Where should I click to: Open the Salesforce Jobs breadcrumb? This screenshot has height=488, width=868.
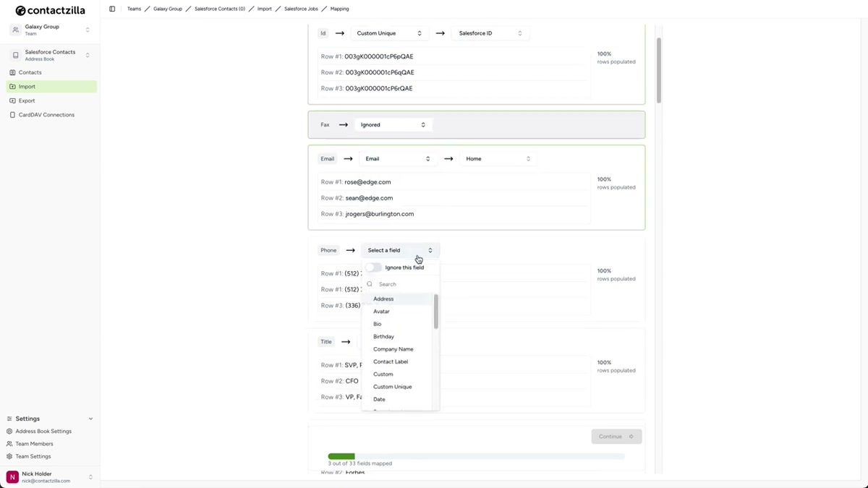point(300,9)
